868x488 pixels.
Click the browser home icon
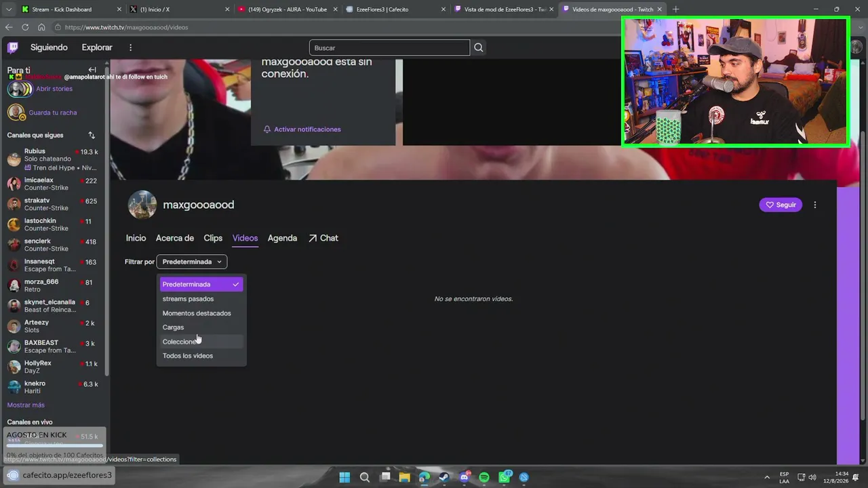[x=41, y=27]
